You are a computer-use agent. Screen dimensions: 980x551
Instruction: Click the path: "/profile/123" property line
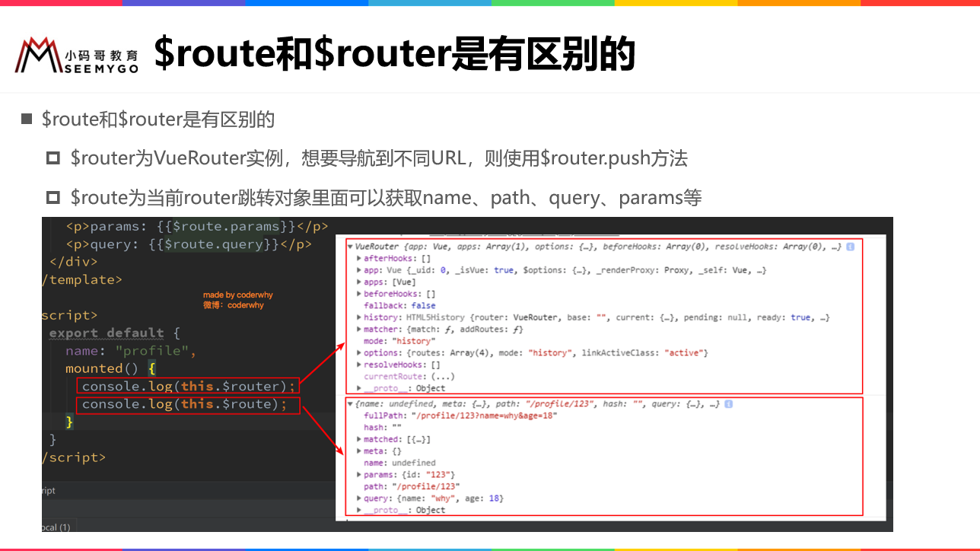pyautogui.click(x=412, y=486)
